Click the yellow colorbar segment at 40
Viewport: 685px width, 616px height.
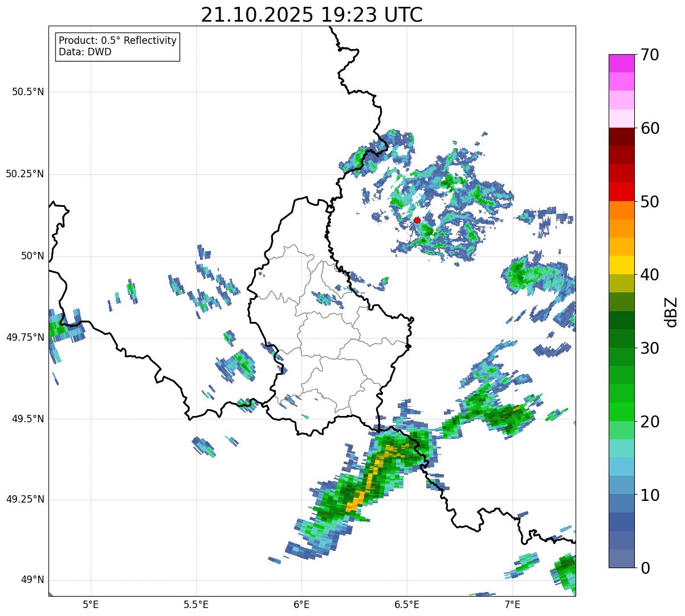(621, 265)
